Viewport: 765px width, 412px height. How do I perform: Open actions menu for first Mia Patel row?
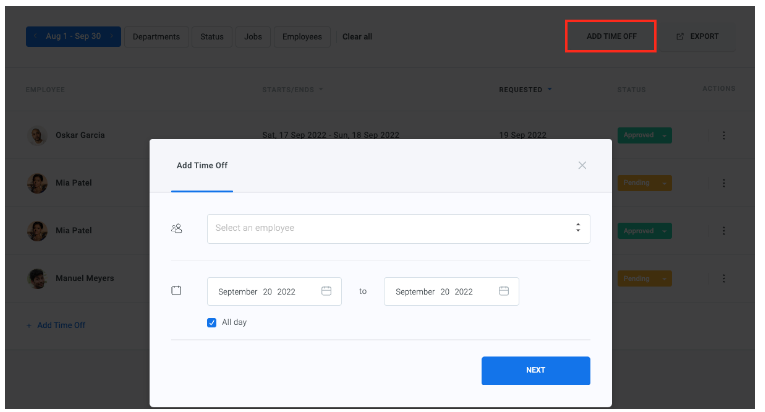point(724,183)
